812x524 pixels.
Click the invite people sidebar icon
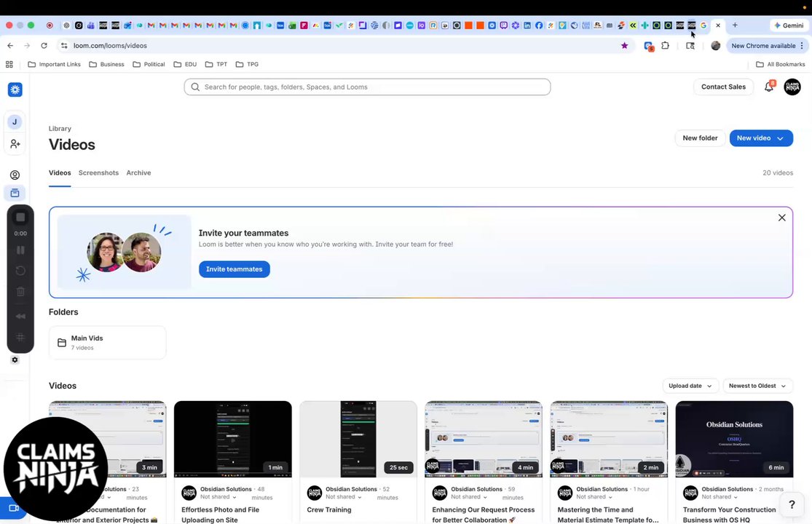[x=15, y=144]
